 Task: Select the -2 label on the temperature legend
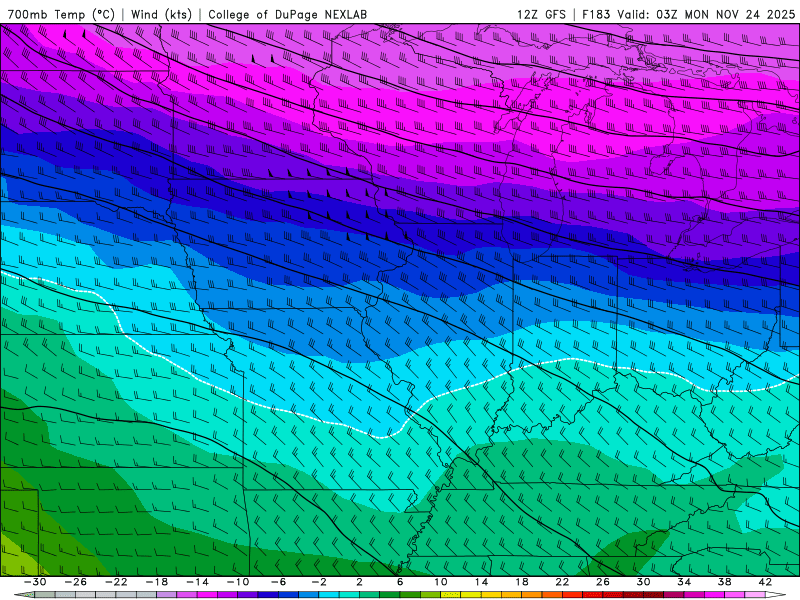pyautogui.click(x=319, y=582)
